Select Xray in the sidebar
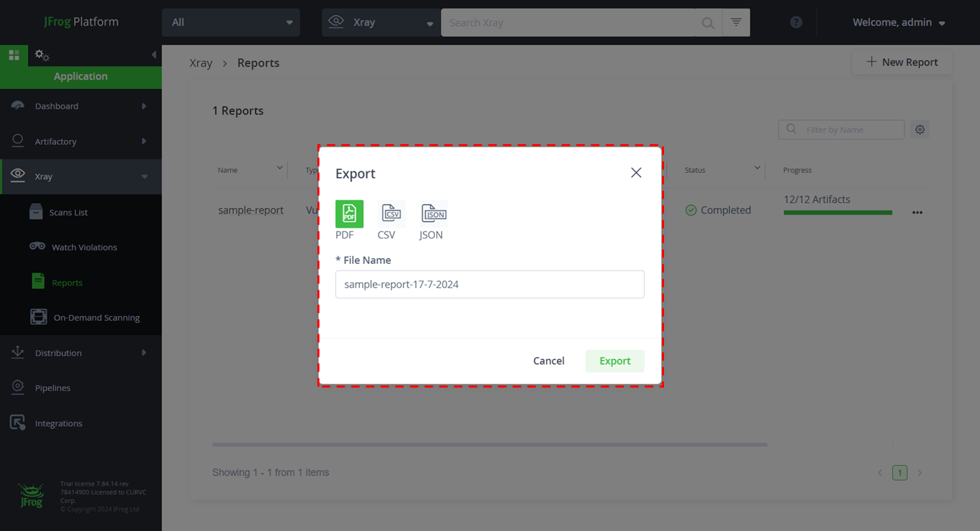Screen dimensions: 980x531 pos(80,176)
